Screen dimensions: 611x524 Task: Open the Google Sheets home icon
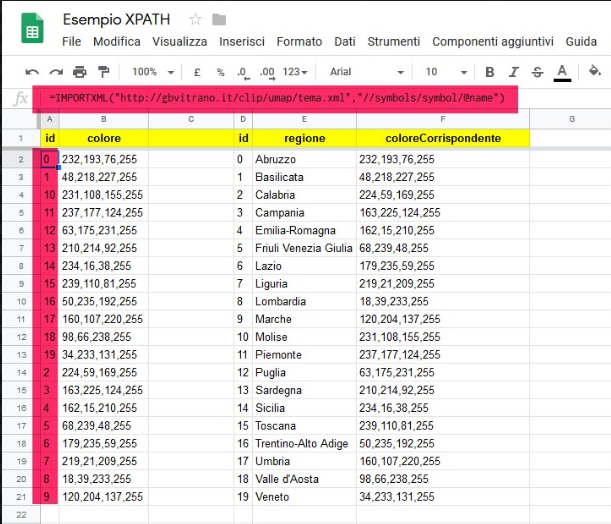pos(32,31)
